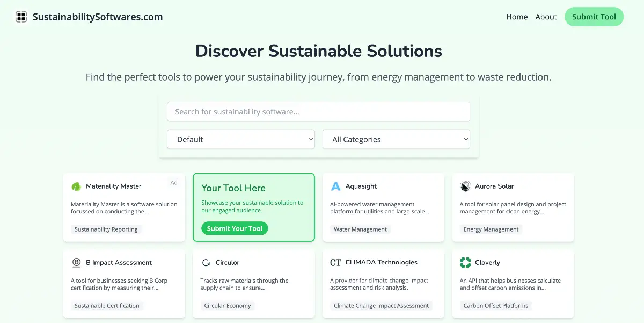Select the Aquasight logo icon
The width and height of the screenshot is (644, 323).
point(335,186)
